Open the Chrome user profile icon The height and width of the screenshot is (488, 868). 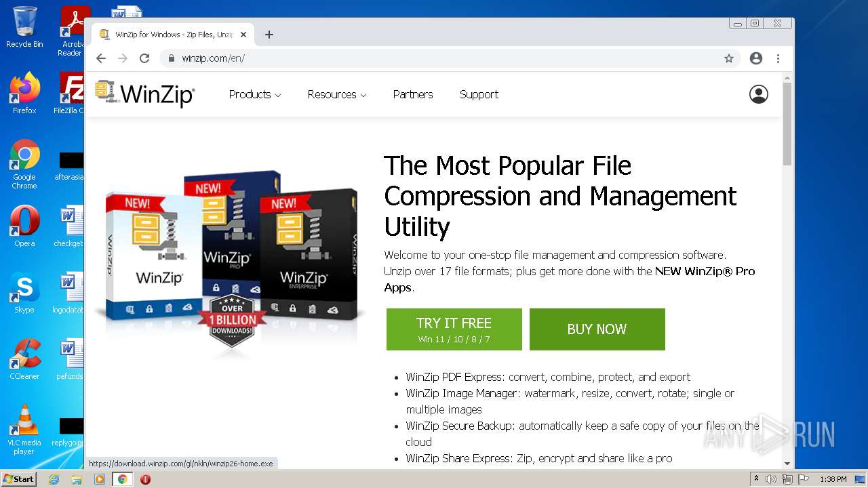coord(756,58)
